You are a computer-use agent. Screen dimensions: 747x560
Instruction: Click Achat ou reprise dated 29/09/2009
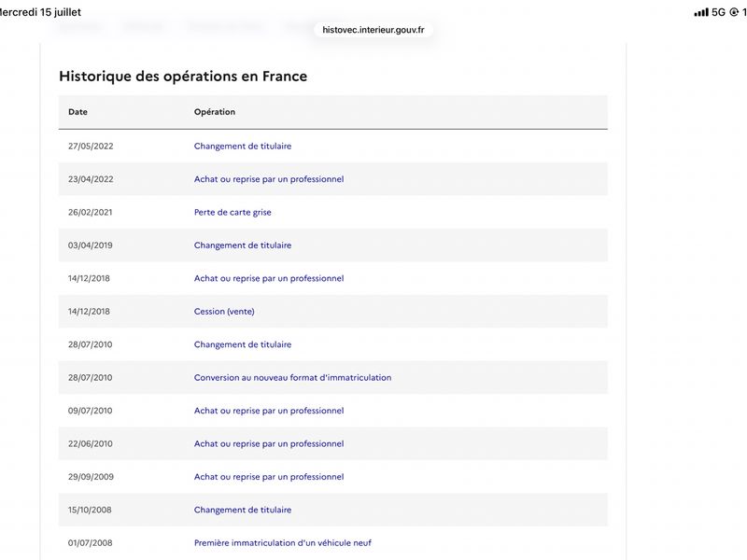269,477
